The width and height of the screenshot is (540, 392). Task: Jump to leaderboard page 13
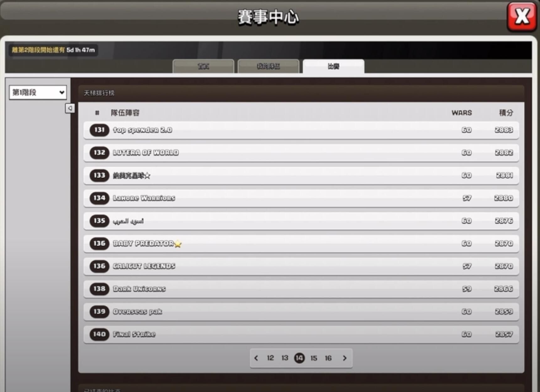(x=285, y=358)
